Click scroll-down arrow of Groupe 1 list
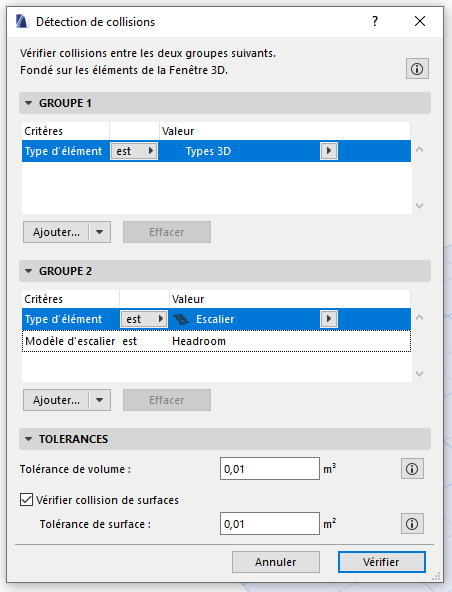 tap(419, 206)
